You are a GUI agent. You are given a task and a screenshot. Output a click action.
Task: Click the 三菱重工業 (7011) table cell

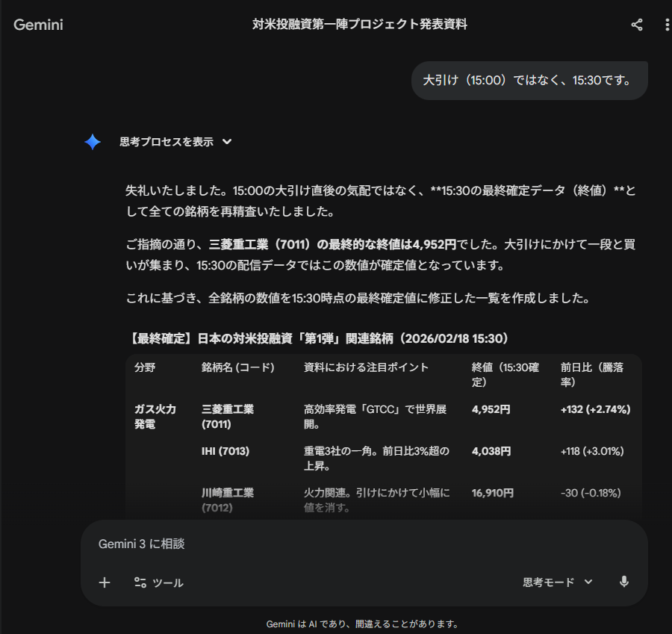point(228,417)
